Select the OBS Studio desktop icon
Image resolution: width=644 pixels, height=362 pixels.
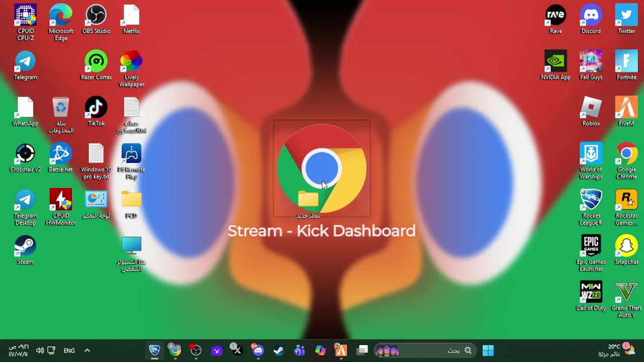click(x=96, y=20)
